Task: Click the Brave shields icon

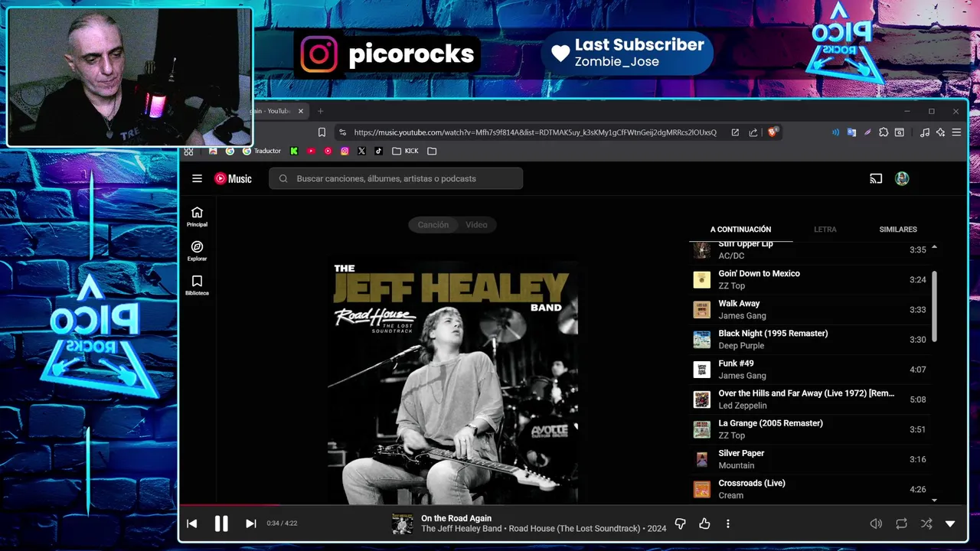Action: point(773,132)
